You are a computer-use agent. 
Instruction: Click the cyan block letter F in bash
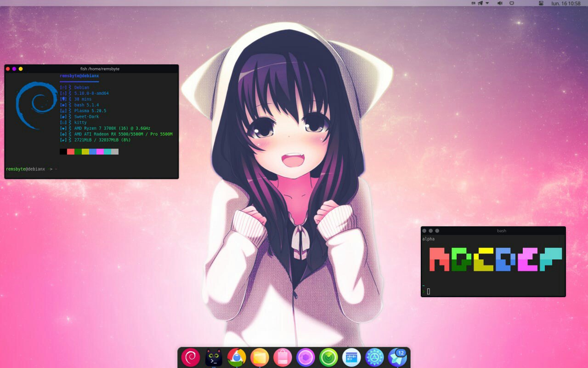coord(550,259)
